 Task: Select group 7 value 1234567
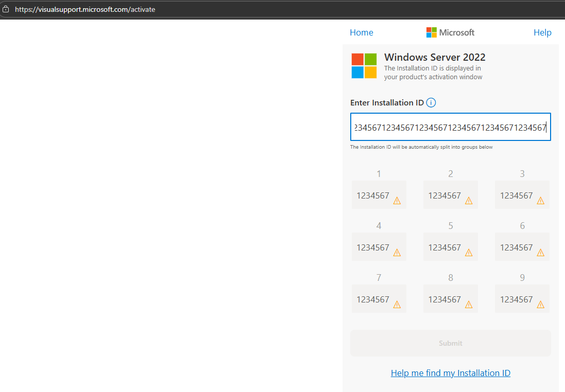pos(373,299)
